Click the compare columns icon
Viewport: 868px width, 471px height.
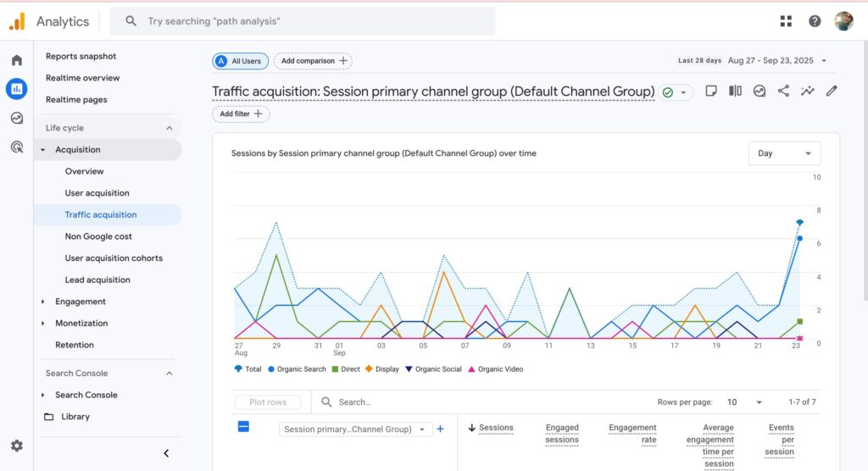click(735, 91)
